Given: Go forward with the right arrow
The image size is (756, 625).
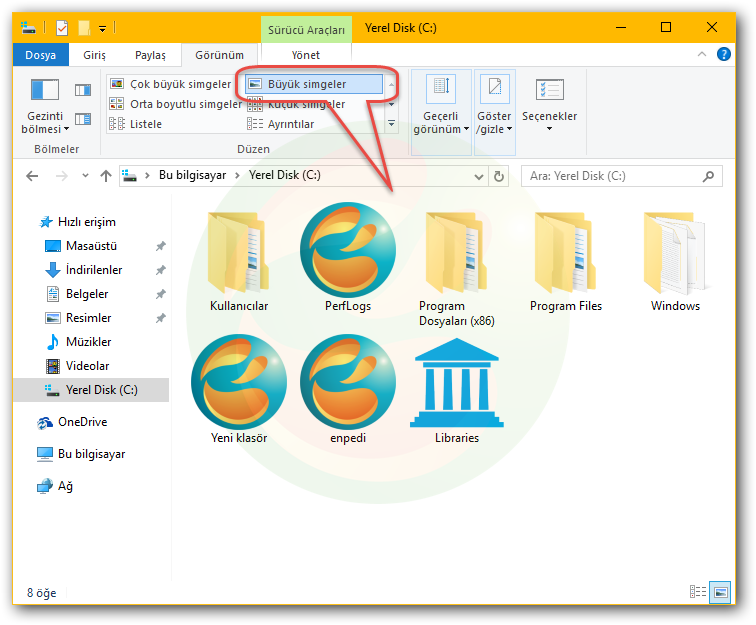Looking at the screenshot, I should [61, 176].
